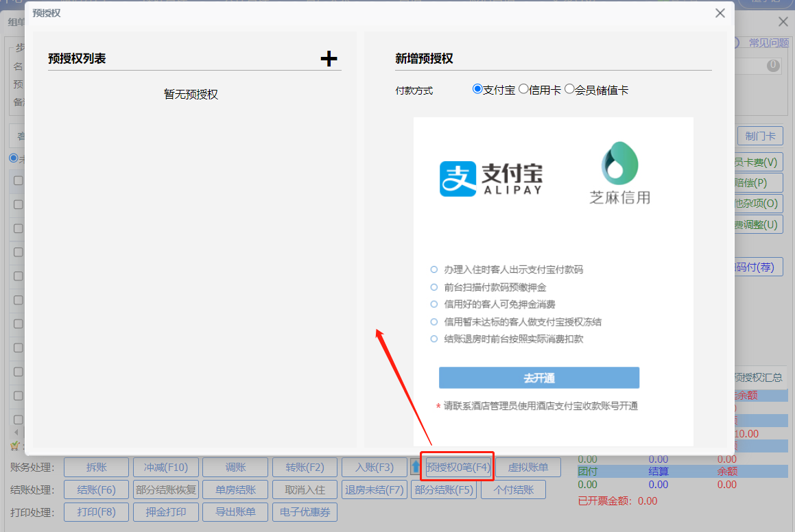Click 取消入住 button
The image size is (795, 532).
click(x=305, y=490)
